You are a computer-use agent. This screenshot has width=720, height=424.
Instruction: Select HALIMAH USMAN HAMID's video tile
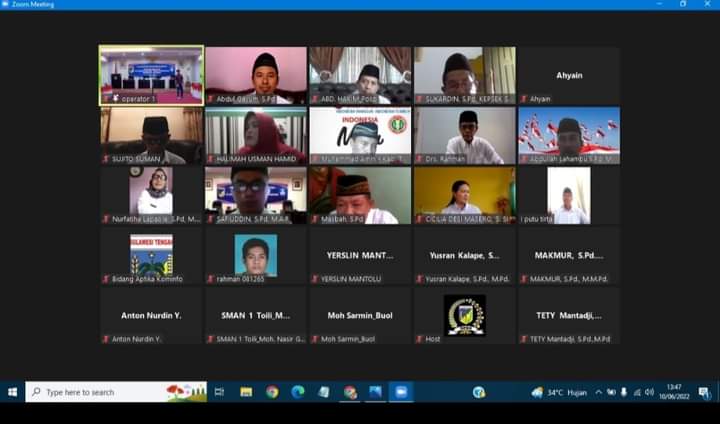tap(256, 136)
